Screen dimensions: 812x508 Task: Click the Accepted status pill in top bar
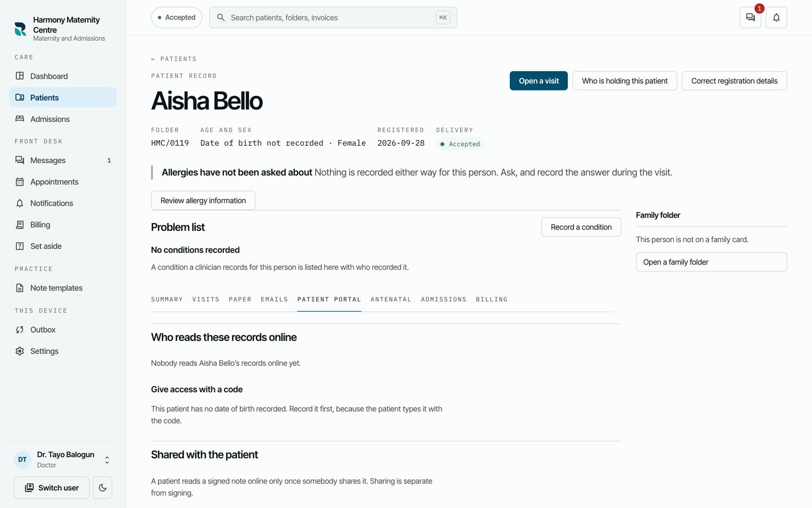click(x=176, y=17)
